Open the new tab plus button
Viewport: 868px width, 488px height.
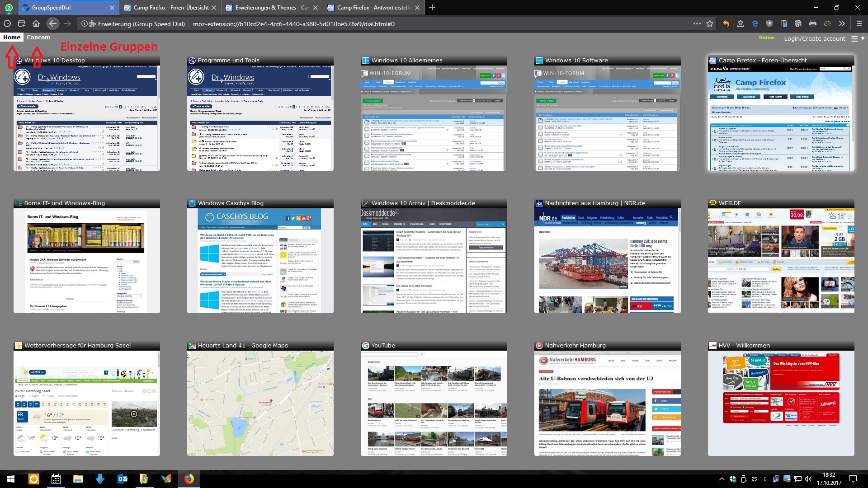tap(432, 7)
